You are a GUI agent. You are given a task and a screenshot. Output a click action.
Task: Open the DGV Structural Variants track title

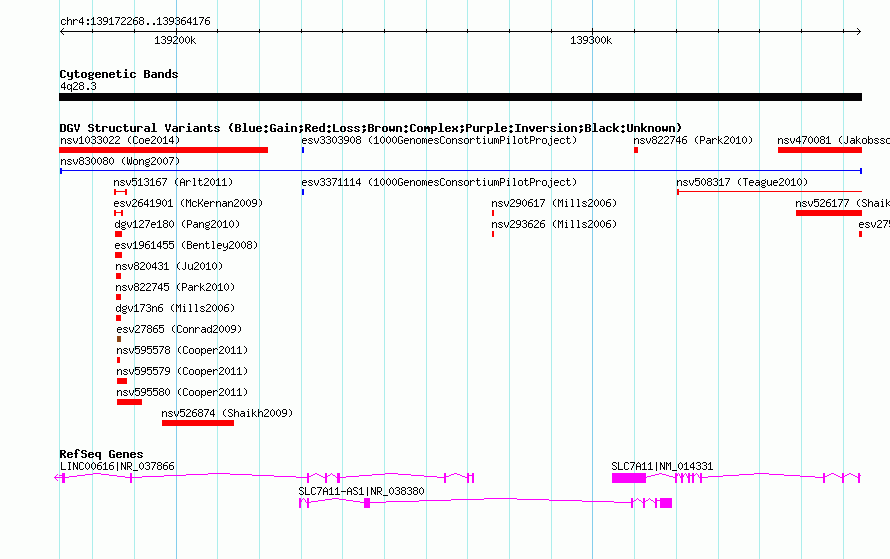[x=370, y=128]
